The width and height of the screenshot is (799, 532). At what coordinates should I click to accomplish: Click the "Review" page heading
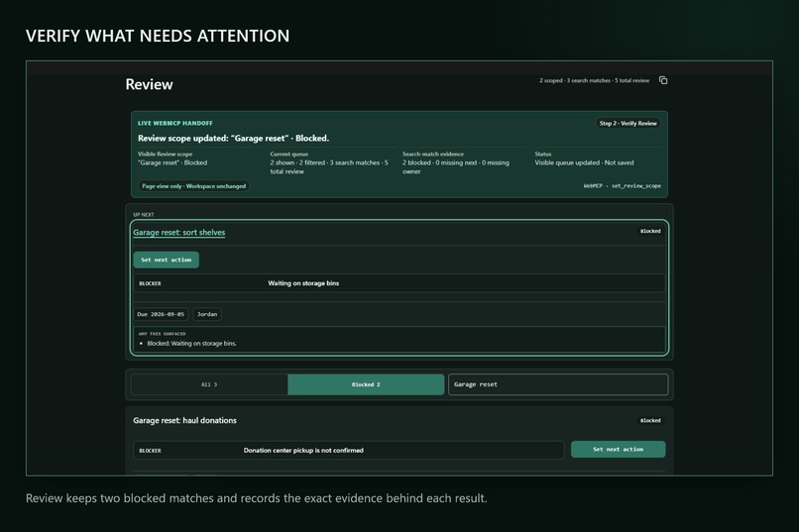[149, 84]
